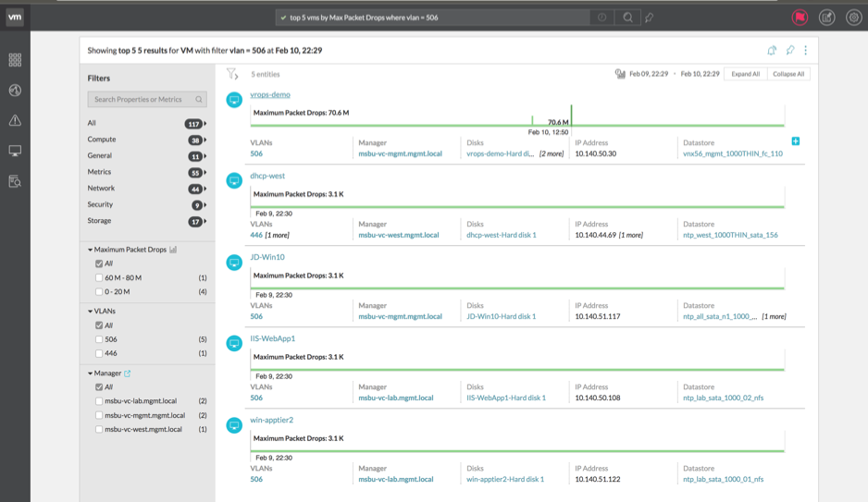The height and width of the screenshot is (502, 868).
Task: Click the Expand All button
Action: point(745,74)
